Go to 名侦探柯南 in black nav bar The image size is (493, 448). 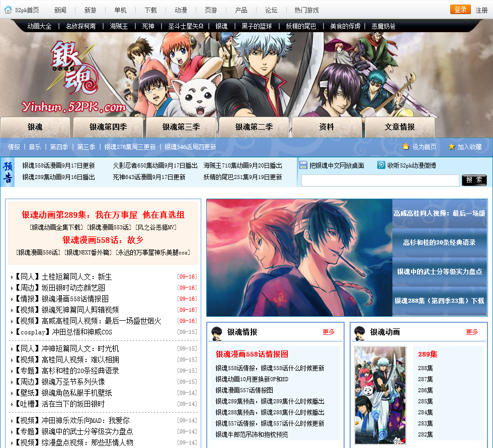tap(81, 26)
